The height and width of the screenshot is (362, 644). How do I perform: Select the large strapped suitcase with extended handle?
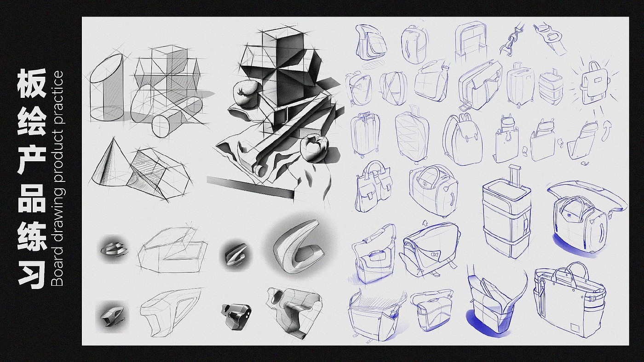pos(507,213)
